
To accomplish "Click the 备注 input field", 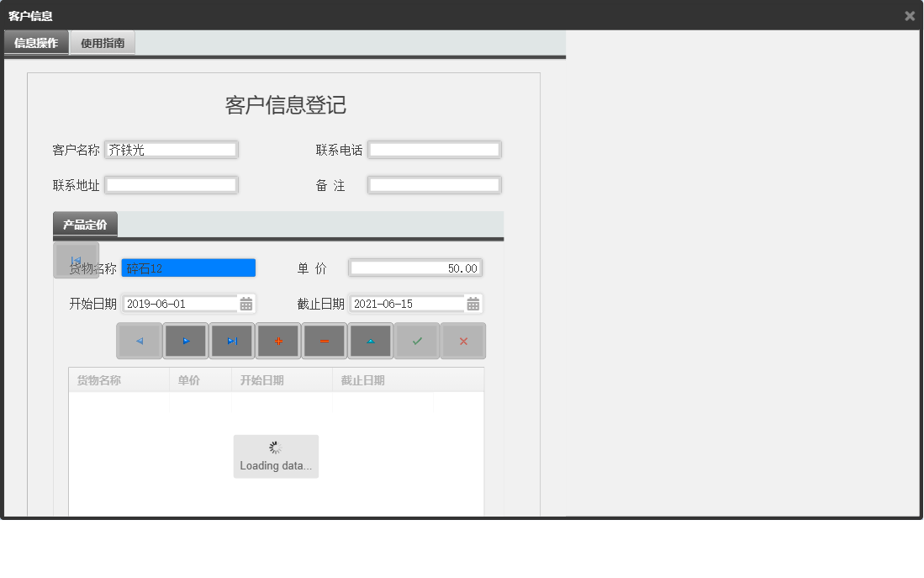I will pos(434,185).
